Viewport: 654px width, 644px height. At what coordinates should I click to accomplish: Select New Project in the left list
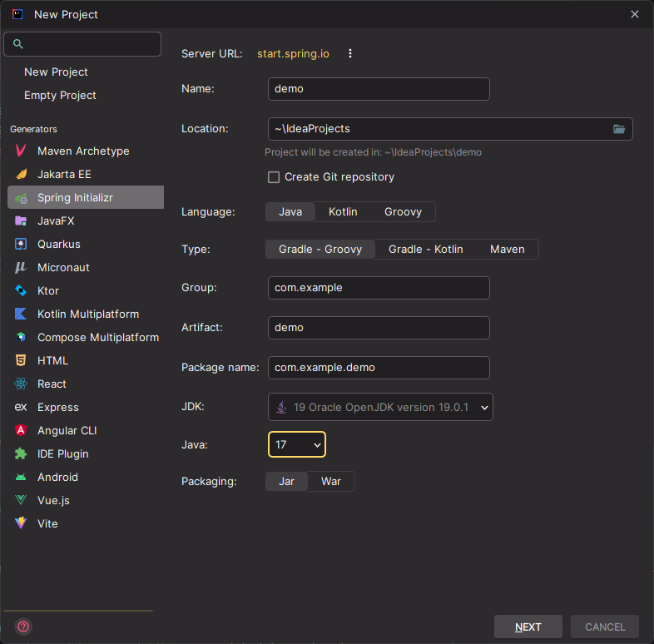pyautogui.click(x=56, y=72)
